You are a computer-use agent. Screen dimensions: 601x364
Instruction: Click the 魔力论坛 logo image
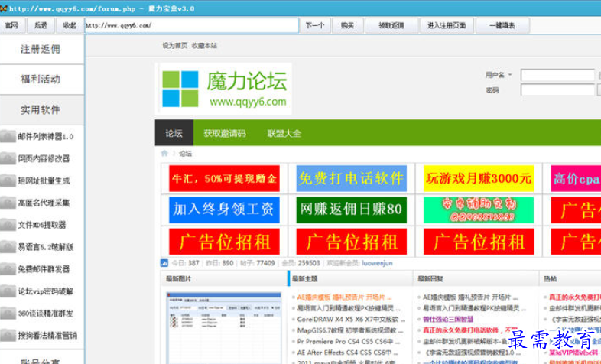point(224,89)
